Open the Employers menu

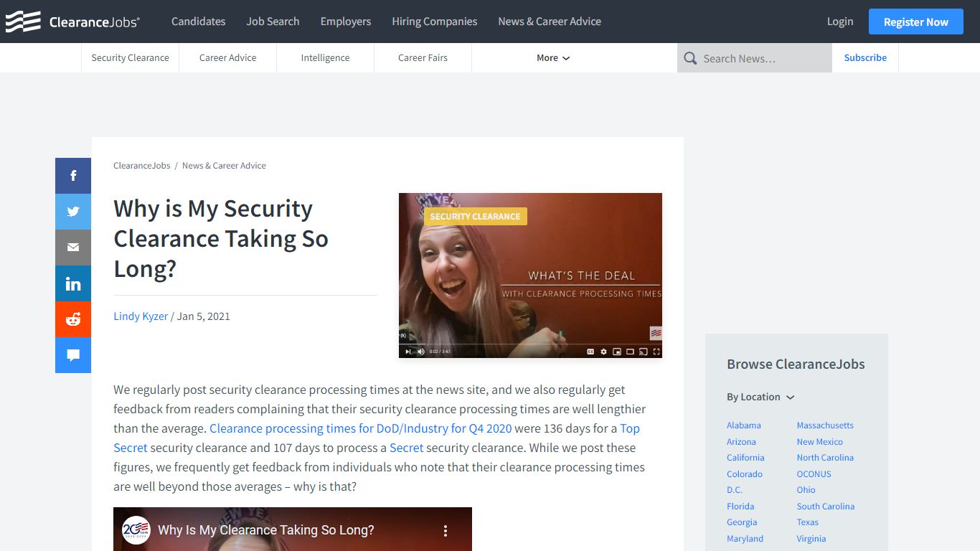pyautogui.click(x=346, y=22)
